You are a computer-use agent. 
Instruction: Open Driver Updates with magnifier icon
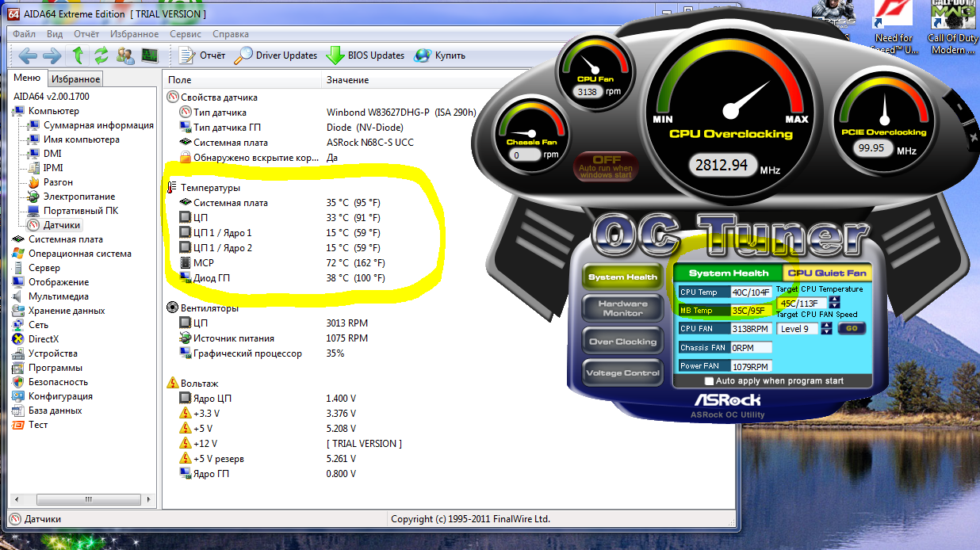[276, 55]
